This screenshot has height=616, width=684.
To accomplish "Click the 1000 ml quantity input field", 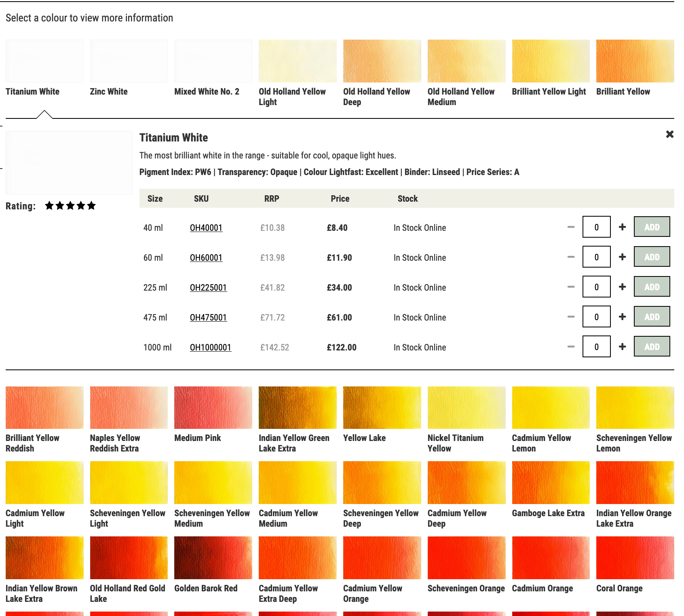I will pyautogui.click(x=596, y=346).
